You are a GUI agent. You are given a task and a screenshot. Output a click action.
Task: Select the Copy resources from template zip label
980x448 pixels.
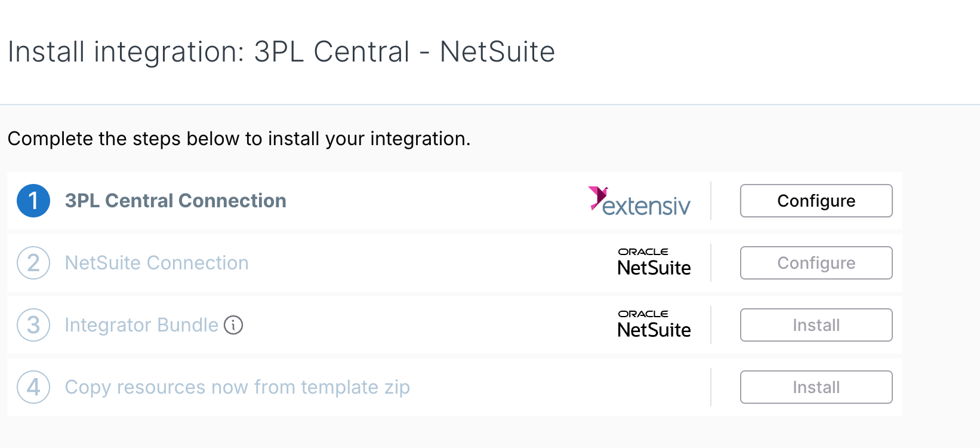pyautogui.click(x=237, y=387)
